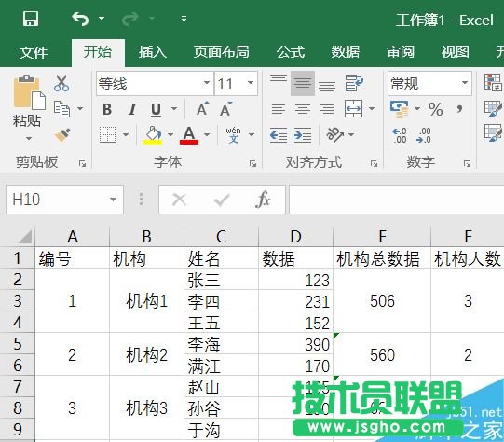
Task: Switch to the 审阅 ribbon tab
Action: pyautogui.click(x=401, y=52)
